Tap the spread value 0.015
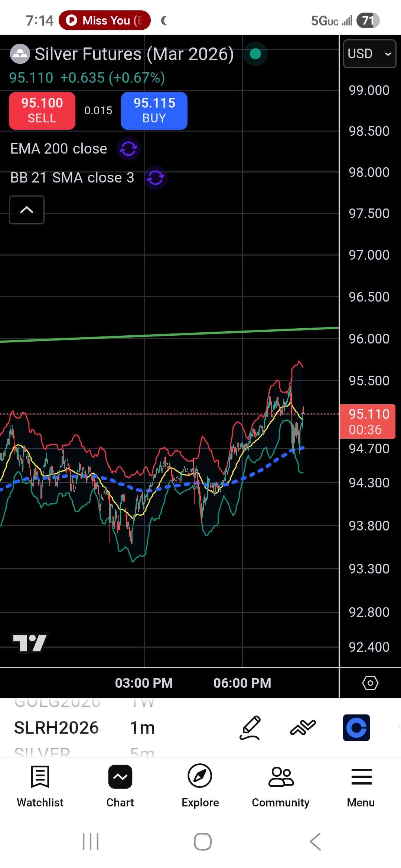401x868 pixels. click(98, 111)
